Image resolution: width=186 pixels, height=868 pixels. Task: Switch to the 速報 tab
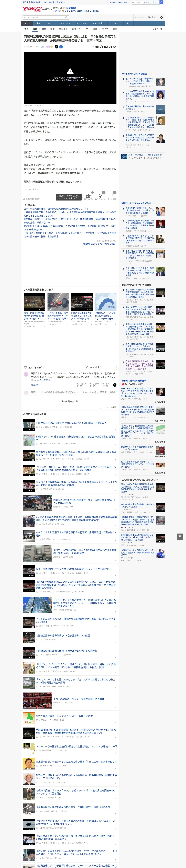coord(38,24)
